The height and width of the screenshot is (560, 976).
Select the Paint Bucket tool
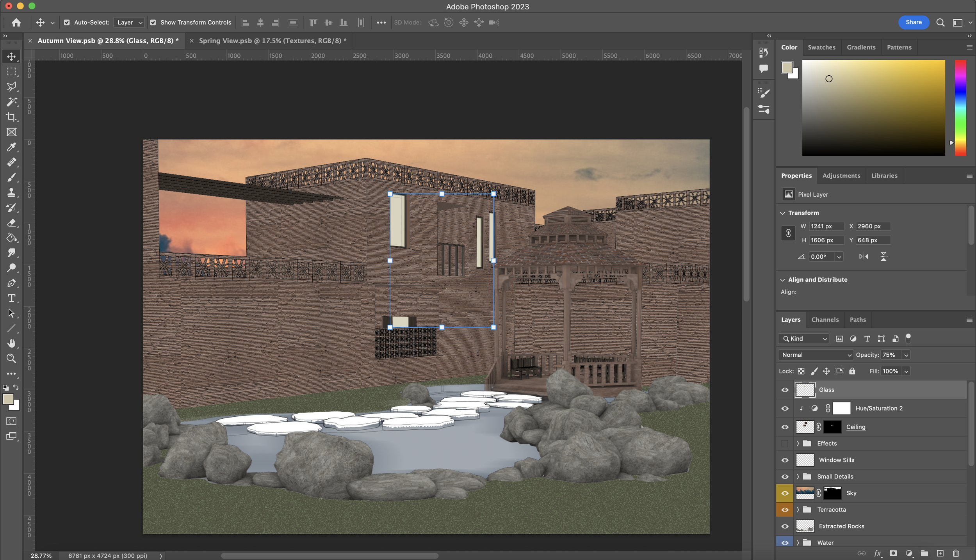click(x=11, y=238)
